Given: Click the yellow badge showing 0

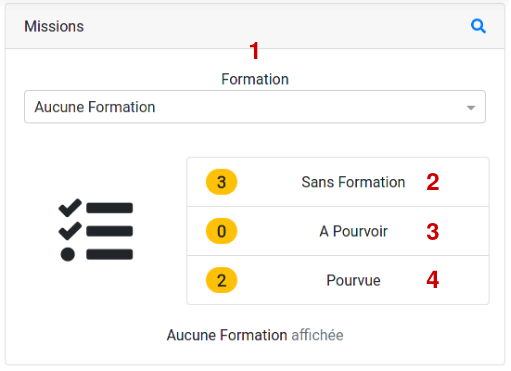Looking at the screenshot, I should 222,231.
